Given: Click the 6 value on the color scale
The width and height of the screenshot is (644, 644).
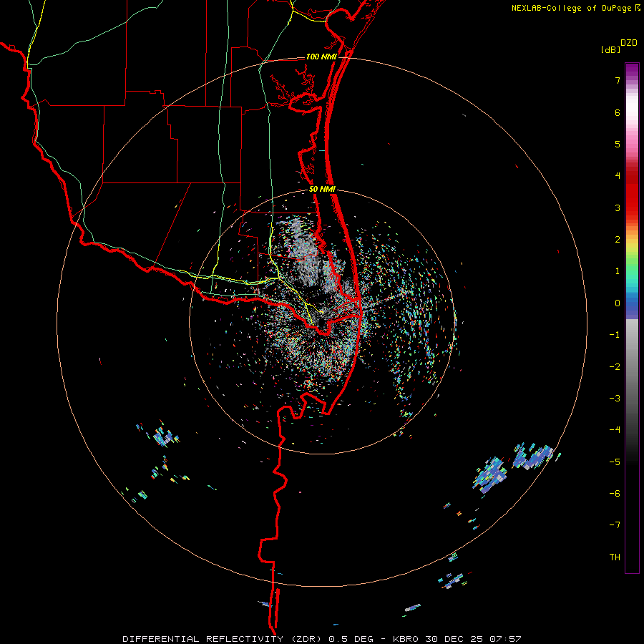Looking at the screenshot, I should click(618, 112).
